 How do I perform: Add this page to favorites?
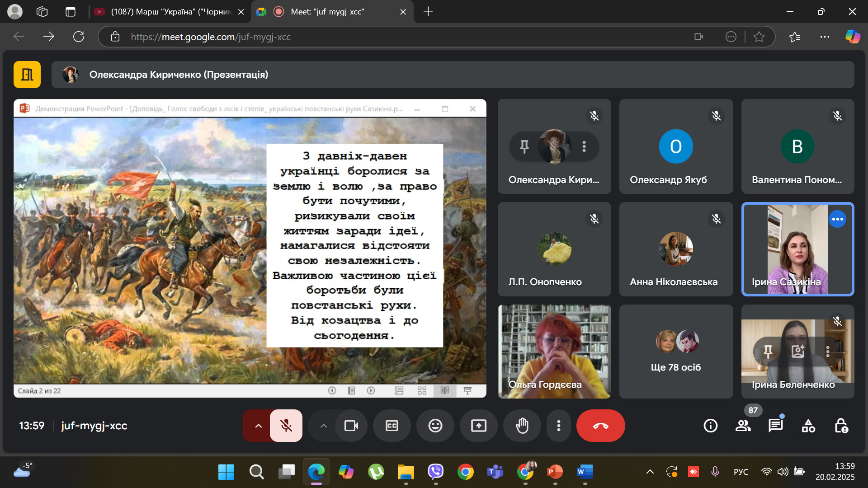pyautogui.click(x=759, y=37)
